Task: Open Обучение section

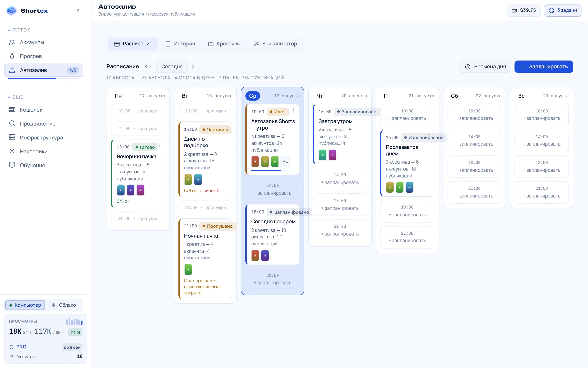Action: pyautogui.click(x=44, y=165)
